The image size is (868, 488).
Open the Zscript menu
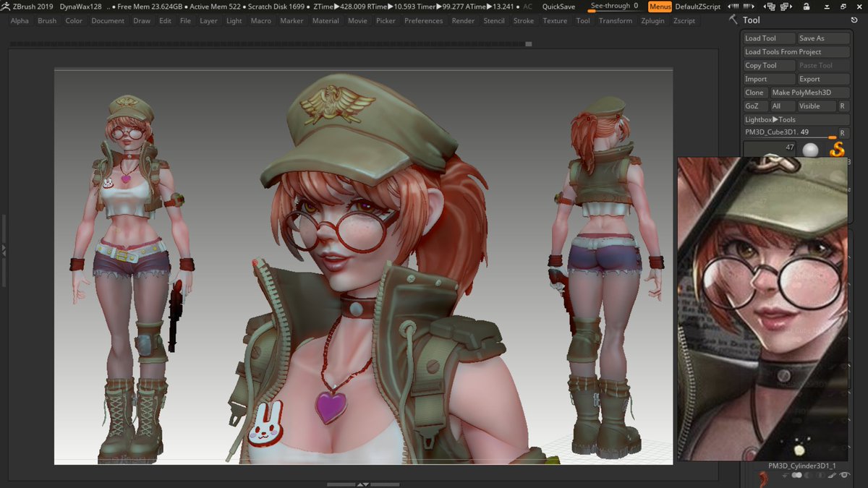(x=684, y=21)
